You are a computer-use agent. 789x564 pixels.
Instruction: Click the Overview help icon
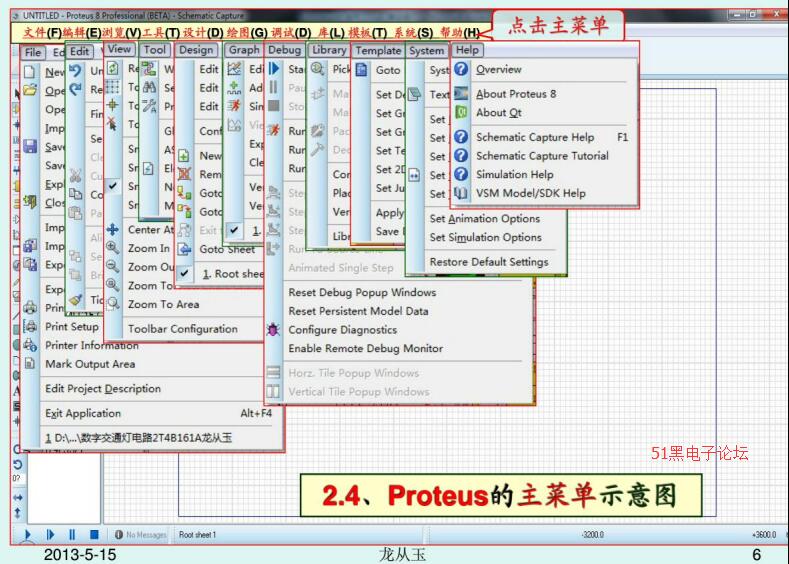[461, 69]
